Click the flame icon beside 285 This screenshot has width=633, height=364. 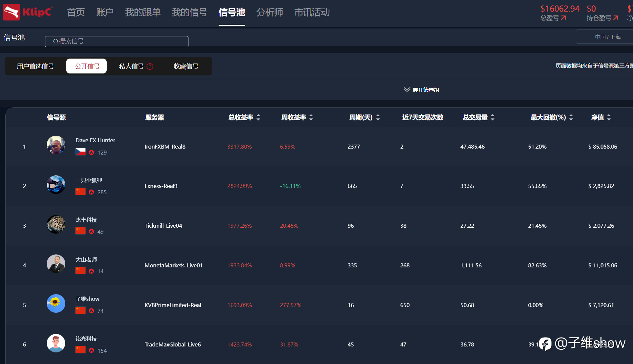point(91,192)
